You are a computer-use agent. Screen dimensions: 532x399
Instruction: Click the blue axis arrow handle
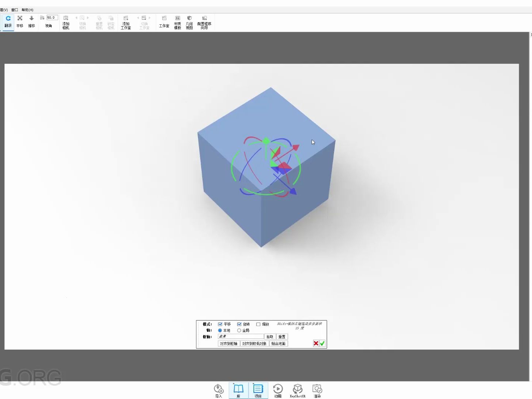[x=292, y=191]
